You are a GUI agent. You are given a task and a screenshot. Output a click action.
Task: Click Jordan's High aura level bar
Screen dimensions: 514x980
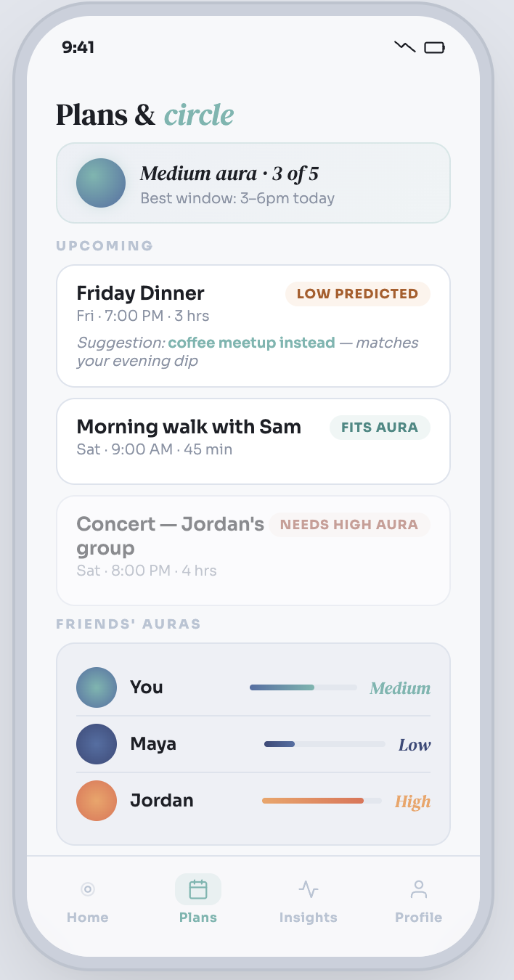coord(322,801)
